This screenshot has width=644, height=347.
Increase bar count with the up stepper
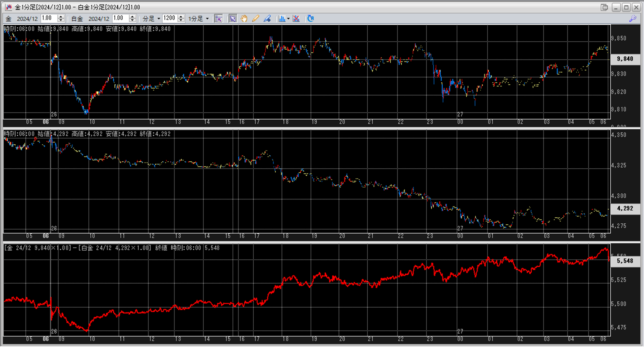pos(181,17)
